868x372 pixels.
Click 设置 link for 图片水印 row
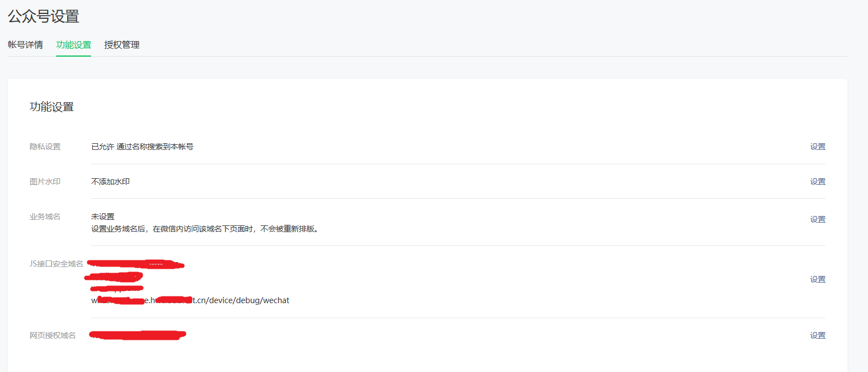817,182
